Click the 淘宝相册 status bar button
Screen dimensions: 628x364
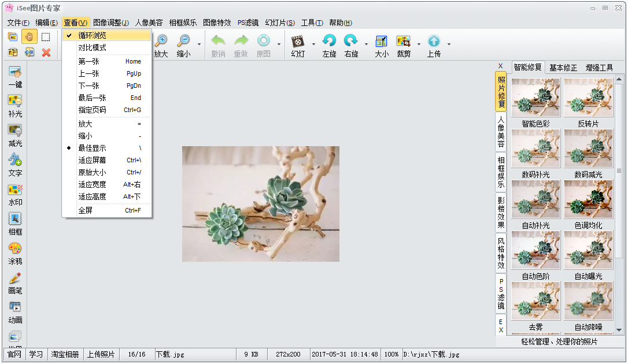point(65,354)
